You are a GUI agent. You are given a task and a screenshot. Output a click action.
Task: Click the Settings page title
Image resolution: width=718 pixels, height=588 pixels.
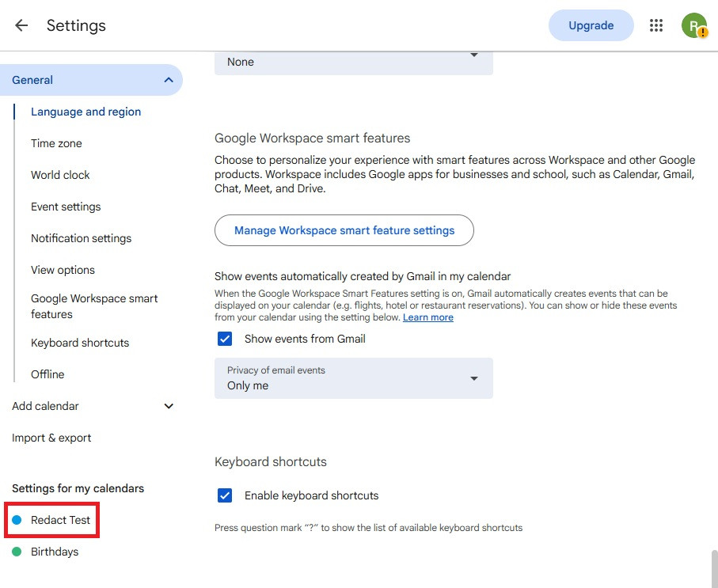coord(76,25)
